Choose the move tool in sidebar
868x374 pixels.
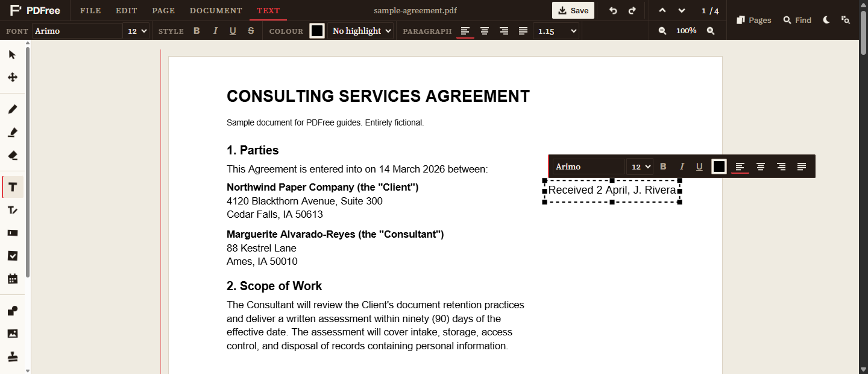[13, 77]
